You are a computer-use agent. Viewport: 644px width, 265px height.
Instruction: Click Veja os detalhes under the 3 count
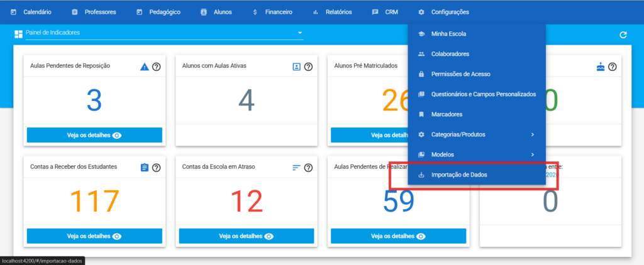(x=94, y=135)
